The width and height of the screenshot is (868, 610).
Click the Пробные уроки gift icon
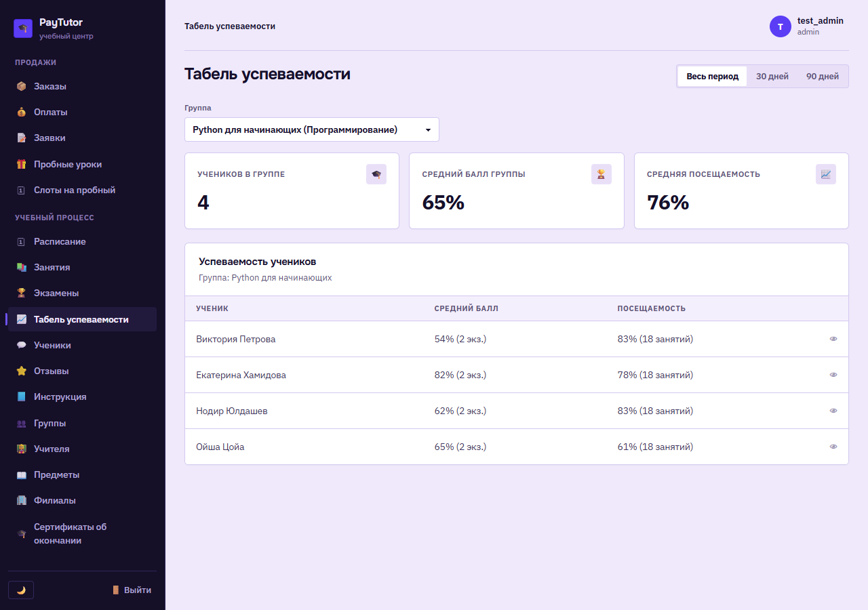pos(22,164)
